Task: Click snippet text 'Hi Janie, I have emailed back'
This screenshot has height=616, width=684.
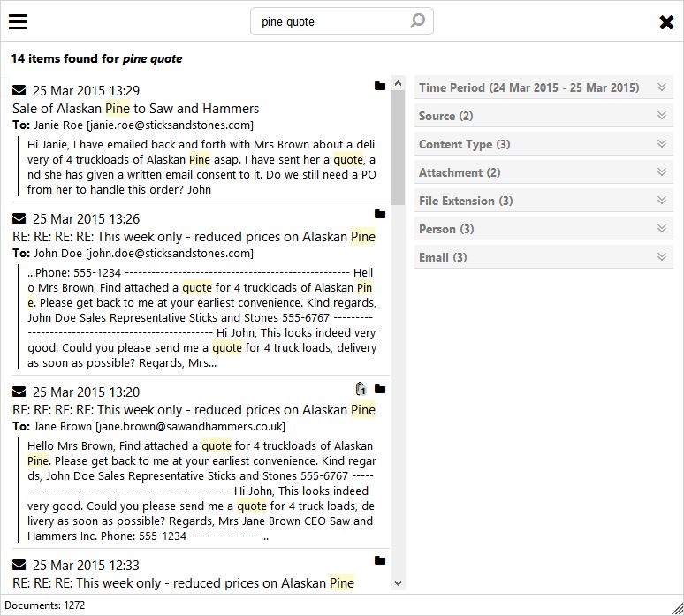Action: click(107, 144)
